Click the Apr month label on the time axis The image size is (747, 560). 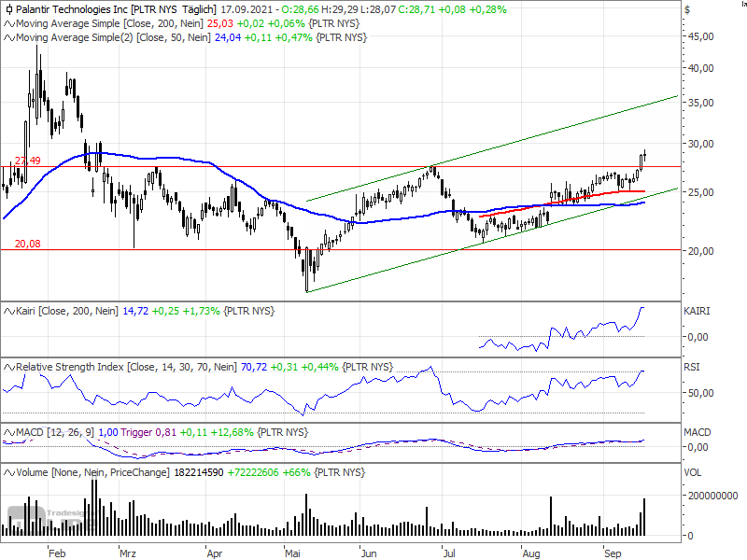215,553
